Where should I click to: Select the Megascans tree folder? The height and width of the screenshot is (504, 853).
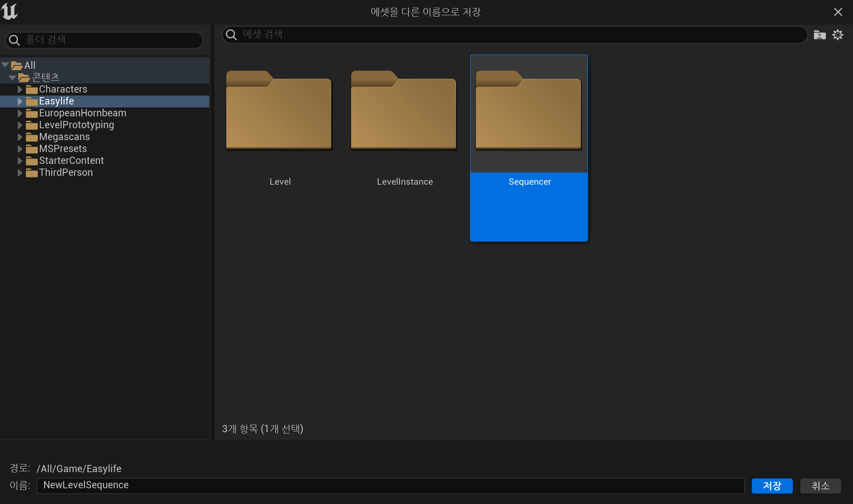click(64, 137)
